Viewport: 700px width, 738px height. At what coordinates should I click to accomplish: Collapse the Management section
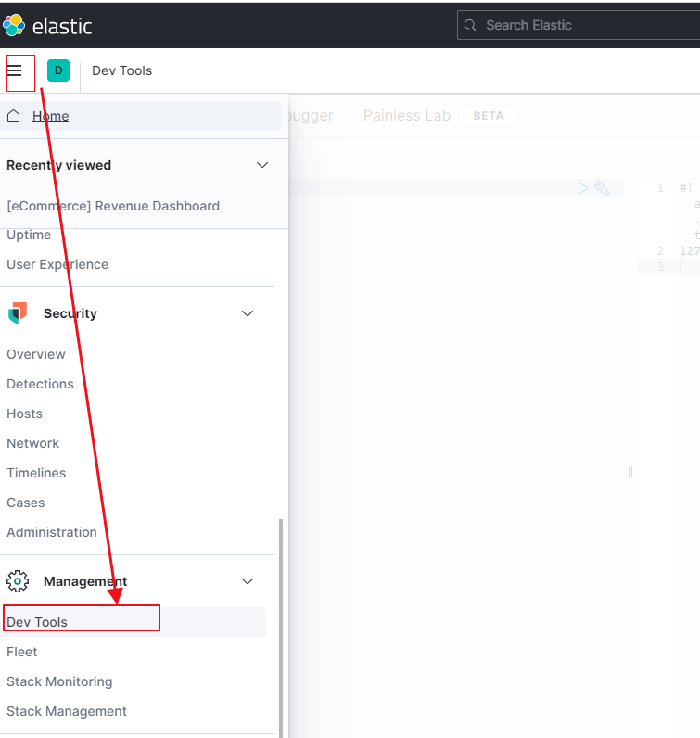[x=248, y=581]
